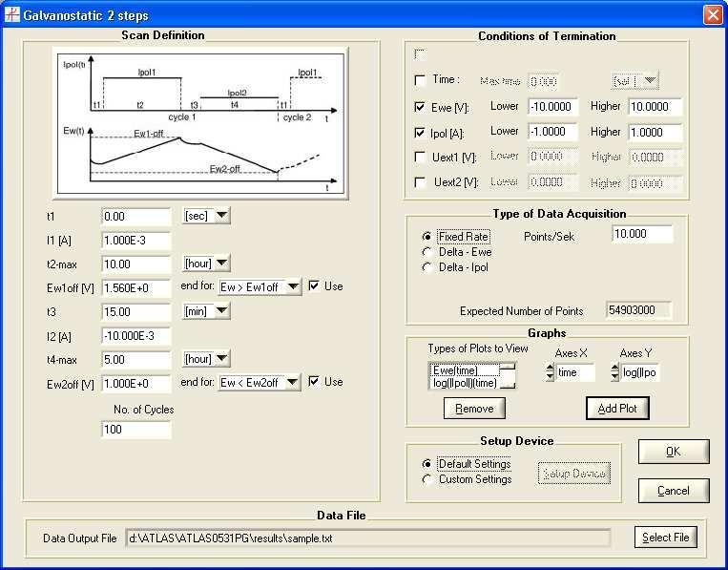Screen dimensions: 728x570
Task: Click the Ipol Higher limit field
Action: pyautogui.click(x=655, y=133)
